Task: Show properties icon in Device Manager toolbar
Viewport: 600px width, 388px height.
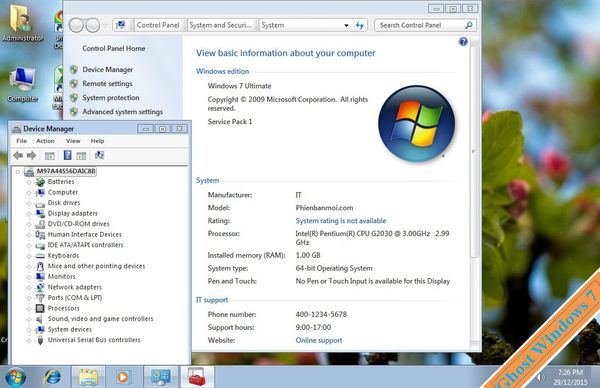Action: coord(49,156)
